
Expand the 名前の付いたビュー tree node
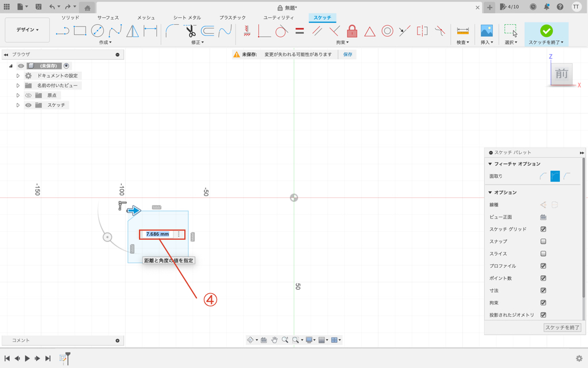point(18,86)
